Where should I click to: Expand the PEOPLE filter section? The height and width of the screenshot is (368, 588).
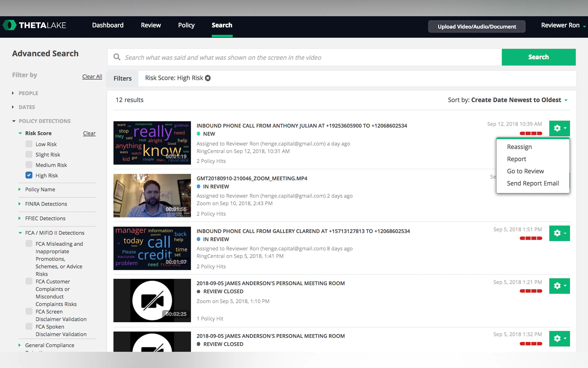coord(28,93)
